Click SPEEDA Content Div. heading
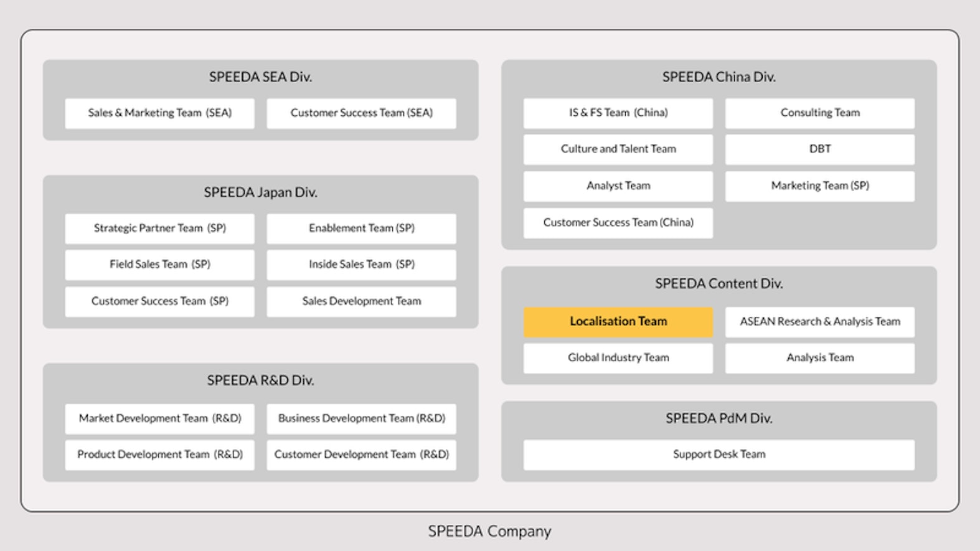980x551 pixels. [719, 284]
